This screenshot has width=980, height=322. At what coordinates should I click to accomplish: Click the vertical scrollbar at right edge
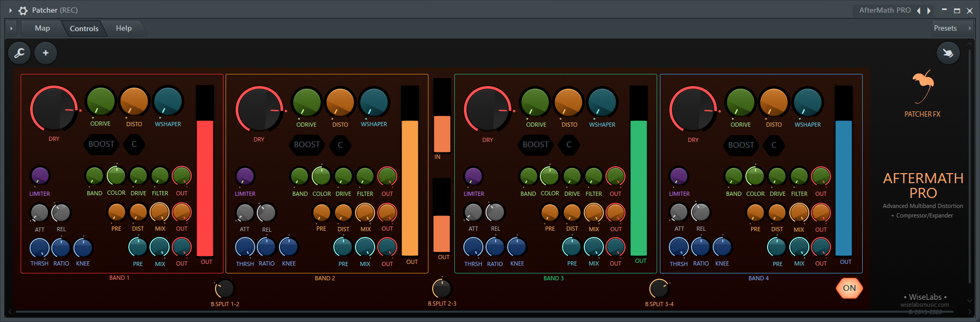[969, 166]
